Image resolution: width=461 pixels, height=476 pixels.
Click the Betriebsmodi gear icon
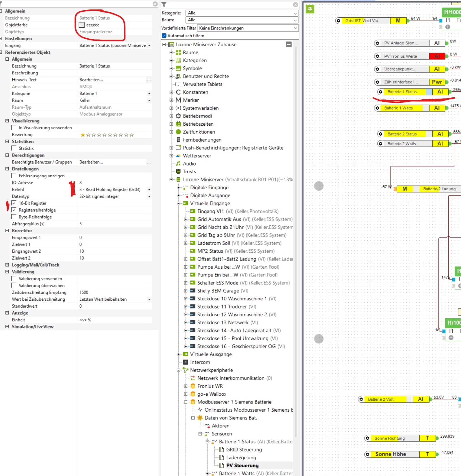(178, 116)
